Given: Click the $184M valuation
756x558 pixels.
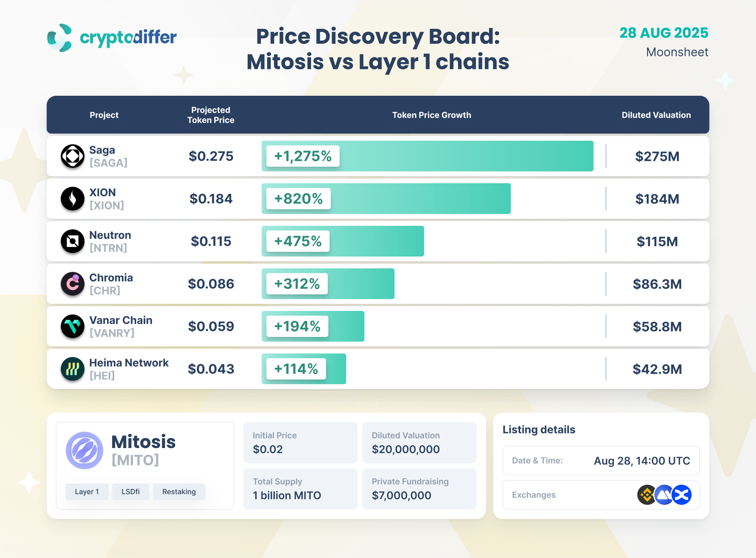Looking at the screenshot, I should 657,199.
